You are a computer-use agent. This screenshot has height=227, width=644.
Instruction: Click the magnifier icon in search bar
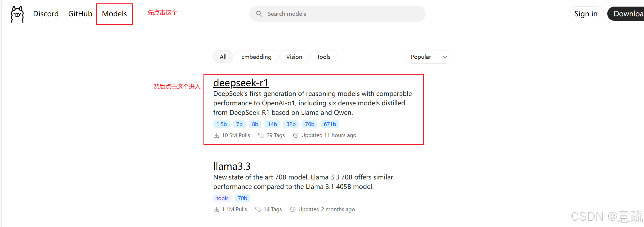click(259, 14)
